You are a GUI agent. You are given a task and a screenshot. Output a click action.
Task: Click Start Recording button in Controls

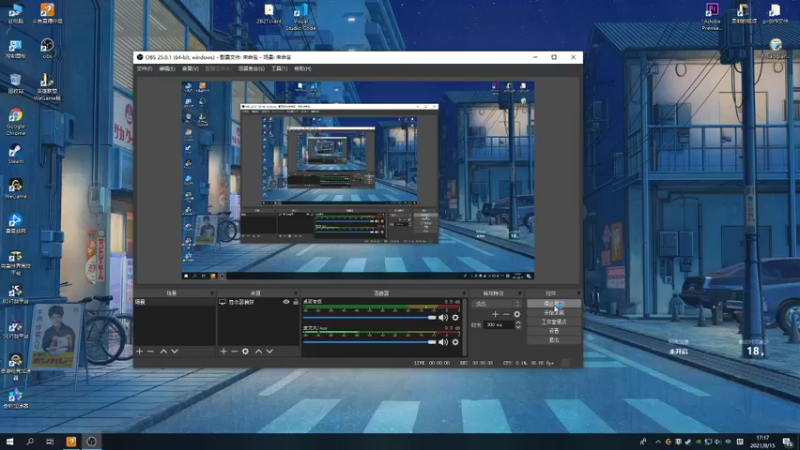pos(554,313)
